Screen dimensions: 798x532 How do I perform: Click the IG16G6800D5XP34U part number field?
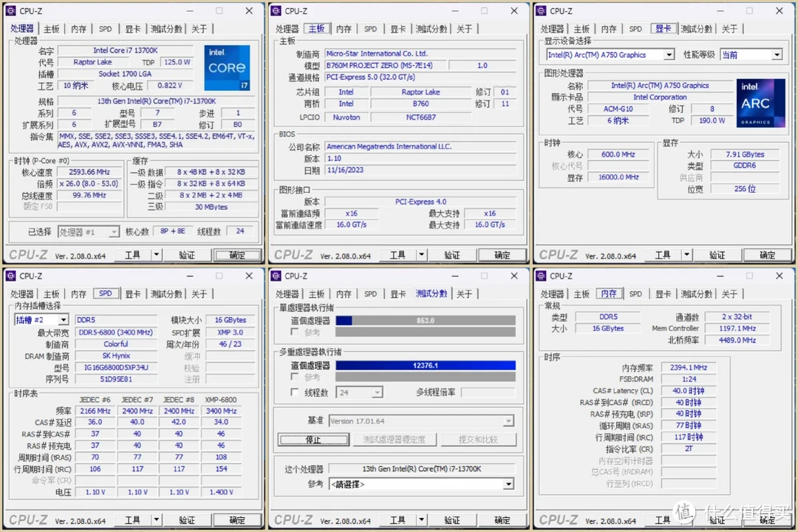(116, 367)
